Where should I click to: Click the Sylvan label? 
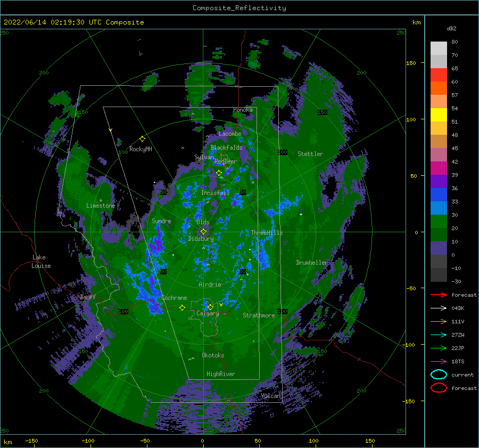pyautogui.click(x=204, y=157)
